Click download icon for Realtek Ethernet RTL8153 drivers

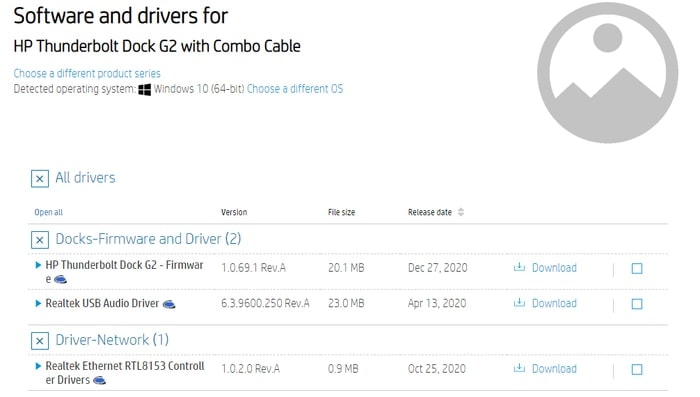point(519,368)
